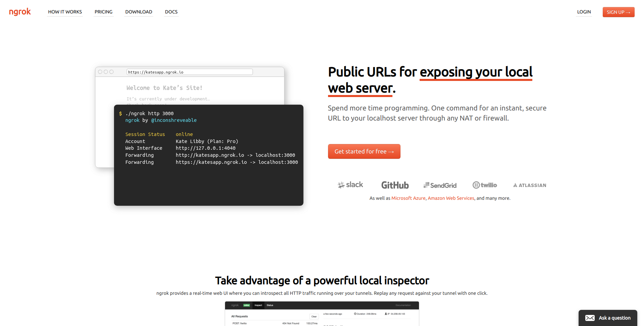This screenshot has width=644, height=326.
Task: Open the Pricing page
Action: (x=104, y=12)
